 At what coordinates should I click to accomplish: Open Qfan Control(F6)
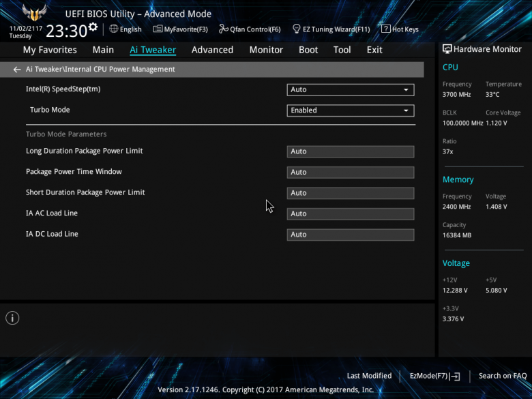[x=250, y=29]
